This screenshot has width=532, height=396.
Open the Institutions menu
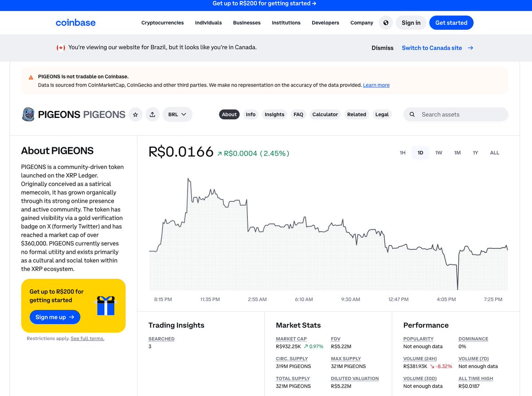tap(286, 23)
